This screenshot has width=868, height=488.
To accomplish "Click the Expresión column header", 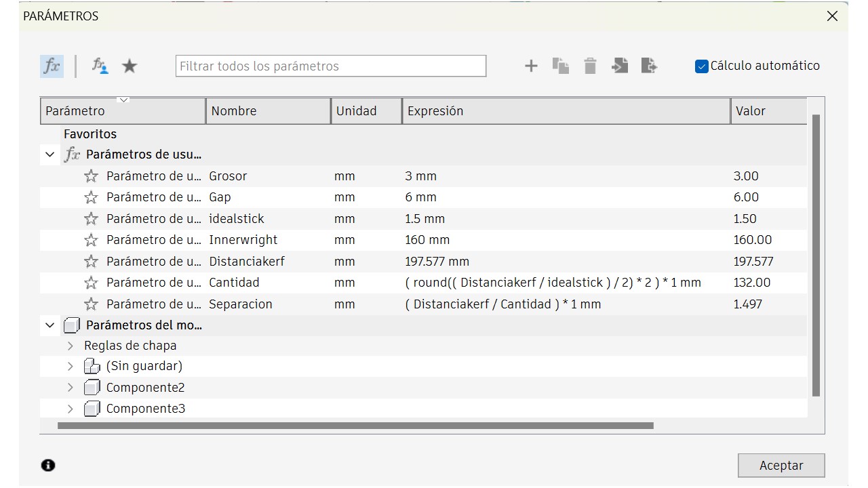I will pyautogui.click(x=566, y=111).
